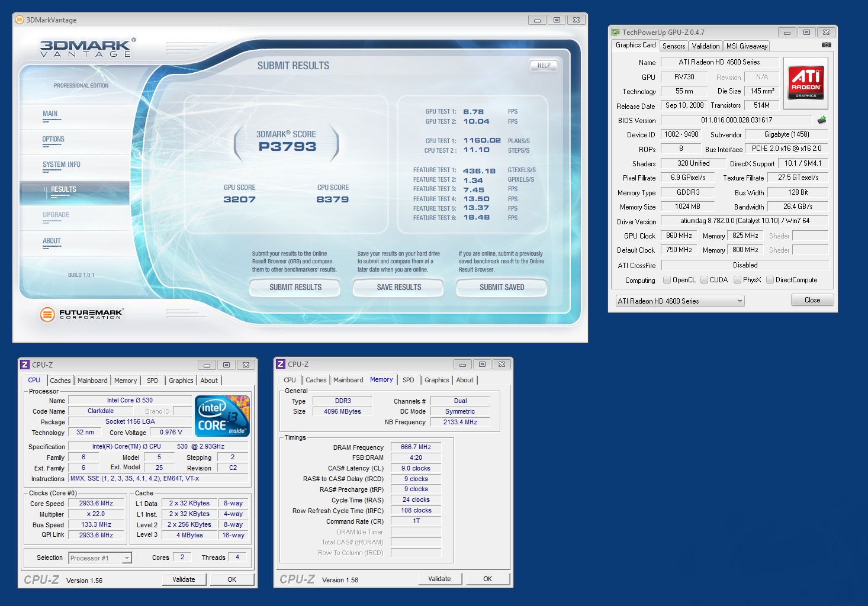Close the CPU-Z memory window via title X
The image size is (868, 606).
click(x=501, y=364)
